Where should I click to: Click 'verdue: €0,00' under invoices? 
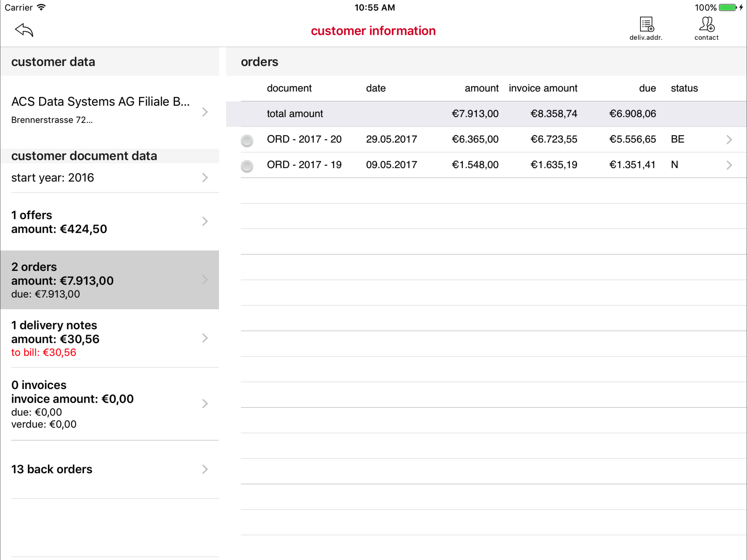43,424
